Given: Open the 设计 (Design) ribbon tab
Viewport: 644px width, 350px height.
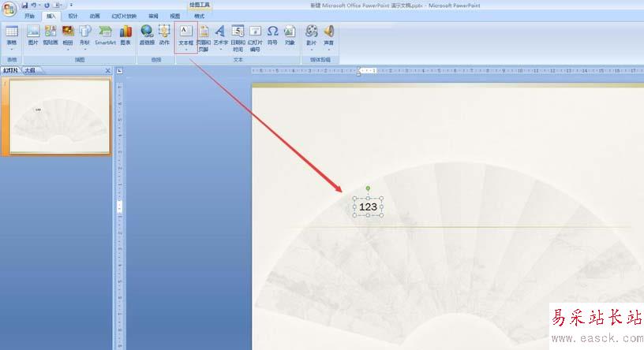Looking at the screenshot, I should 73,16.
